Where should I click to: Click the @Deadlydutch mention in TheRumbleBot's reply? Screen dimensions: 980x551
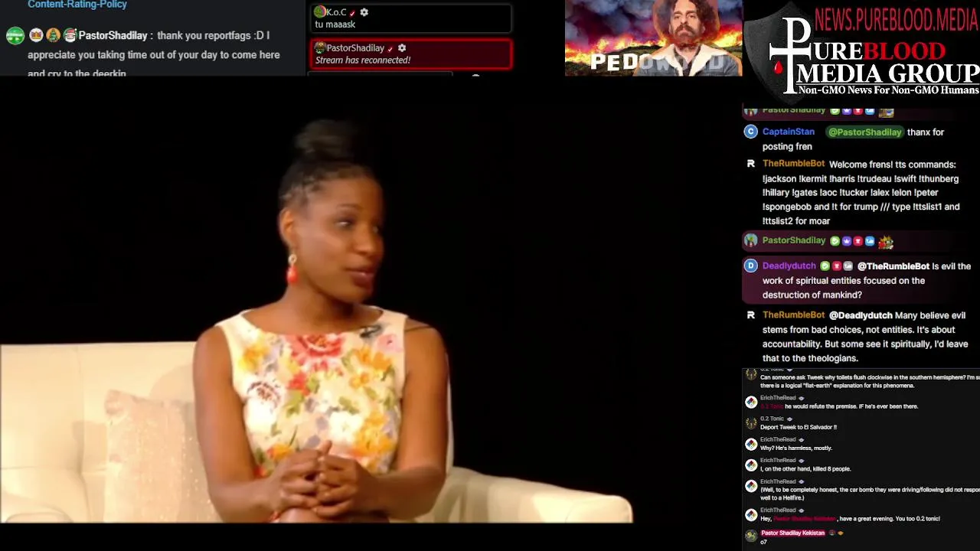click(861, 315)
